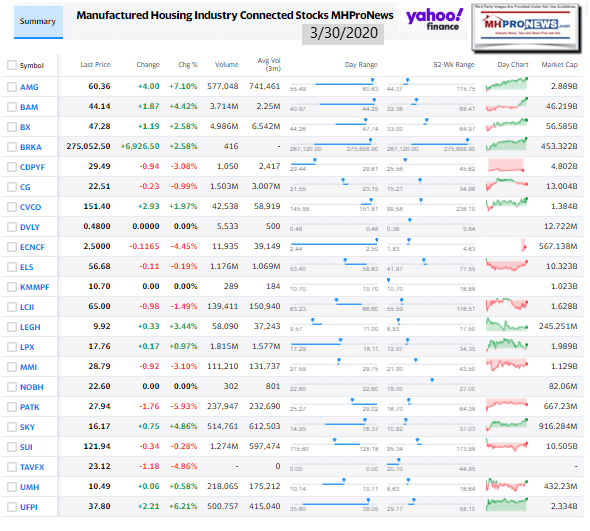The width and height of the screenshot is (590, 531).
Task: Open the AMG ticker link
Action: (x=29, y=87)
